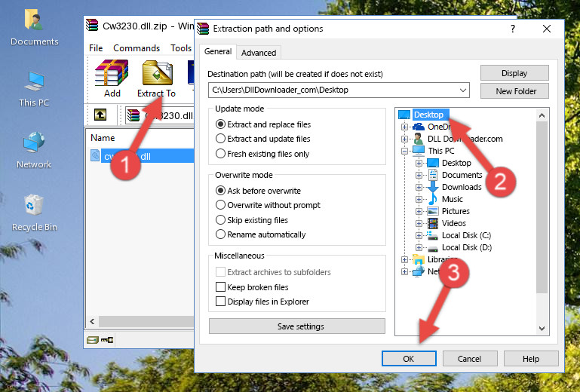Select Skip existing files option
The image size is (580, 392).
click(x=251, y=220)
